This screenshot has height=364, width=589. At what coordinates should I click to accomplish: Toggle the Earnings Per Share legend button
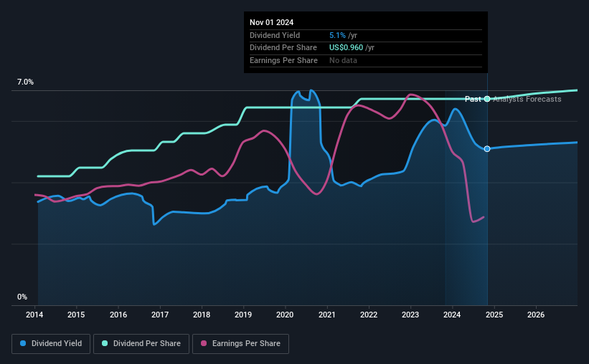tap(240, 344)
